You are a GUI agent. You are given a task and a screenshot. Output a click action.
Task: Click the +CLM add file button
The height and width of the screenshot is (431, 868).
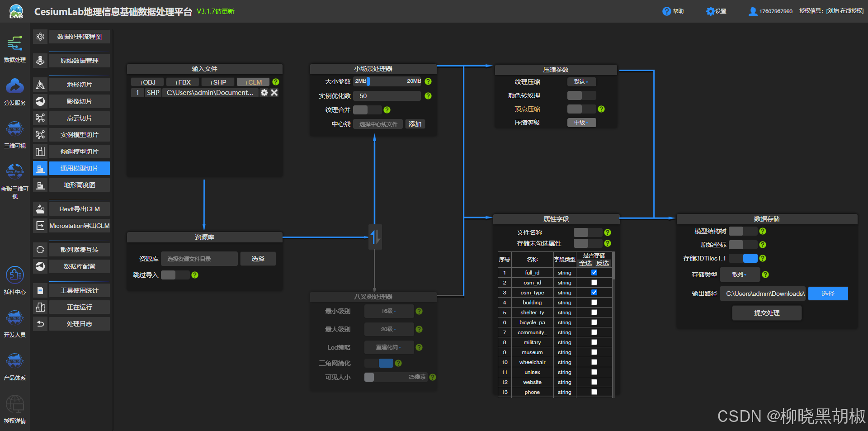tap(253, 82)
